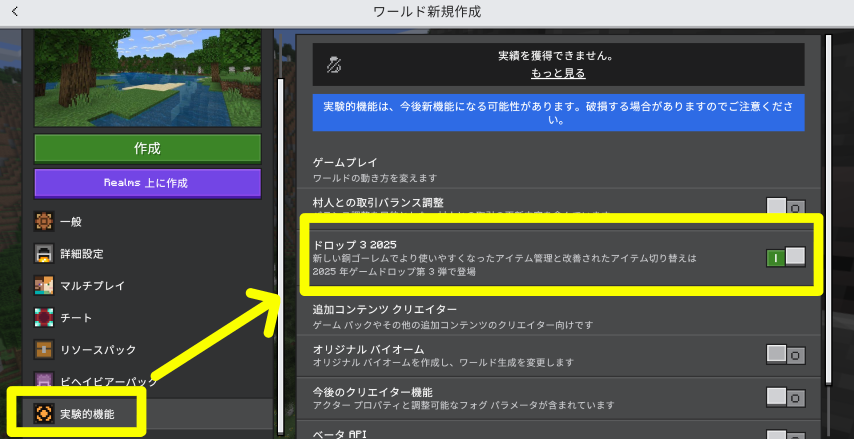Enable the オリジナル バイオーム toggle
854x439 pixels.
point(785,355)
